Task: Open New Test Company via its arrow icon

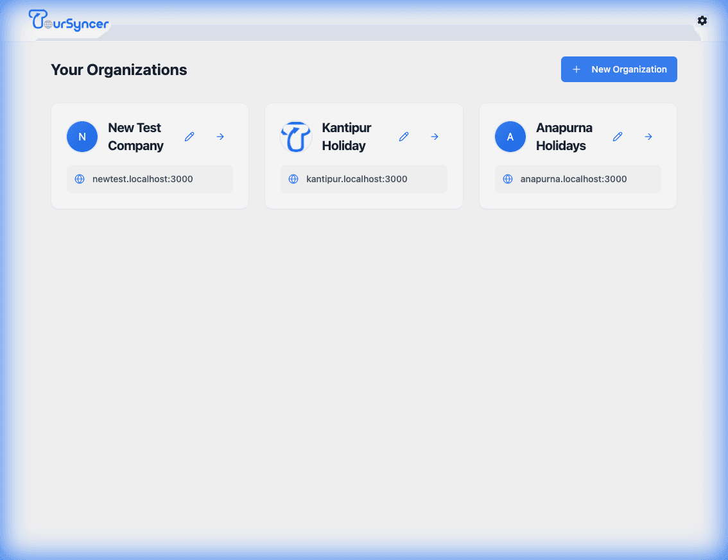Action: pos(220,136)
